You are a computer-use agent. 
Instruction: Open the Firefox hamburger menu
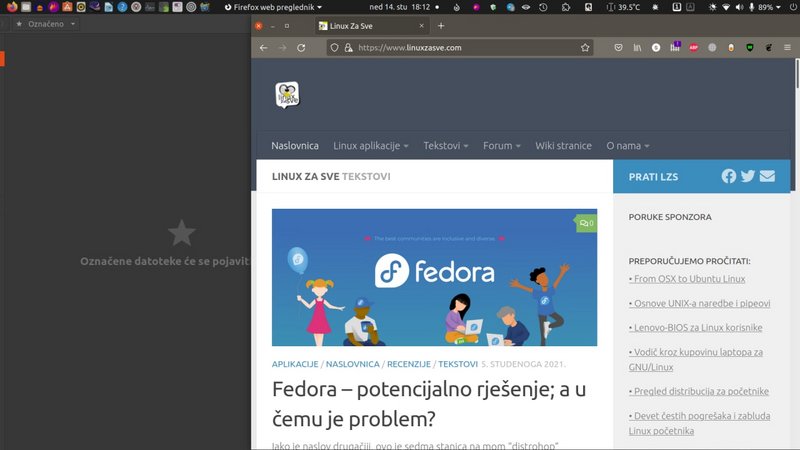coord(787,47)
